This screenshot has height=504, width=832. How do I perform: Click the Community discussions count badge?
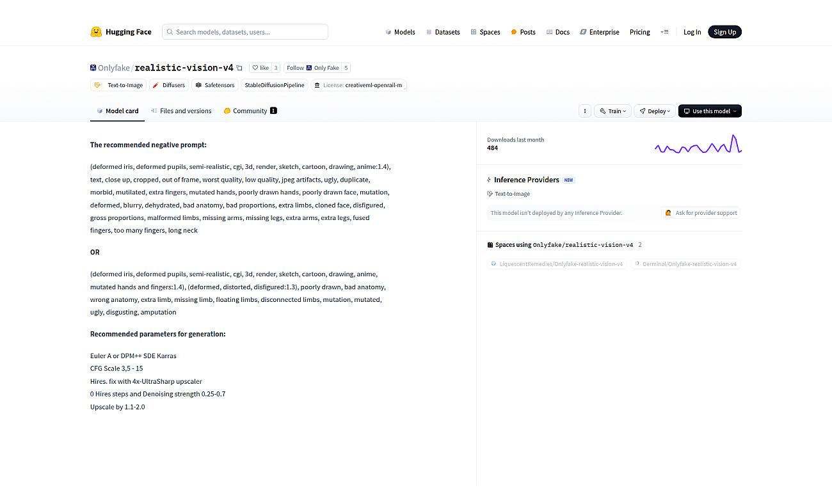[x=273, y=111]
